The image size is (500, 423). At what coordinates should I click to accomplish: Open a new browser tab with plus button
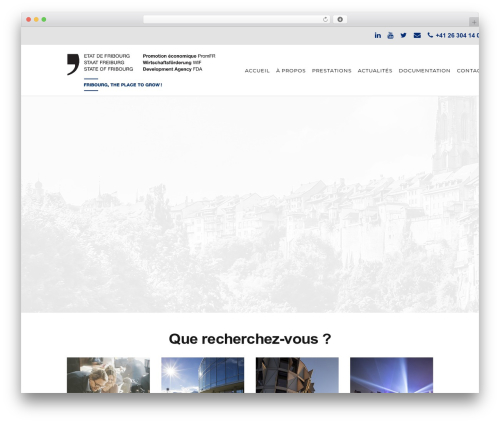[474, 22]
